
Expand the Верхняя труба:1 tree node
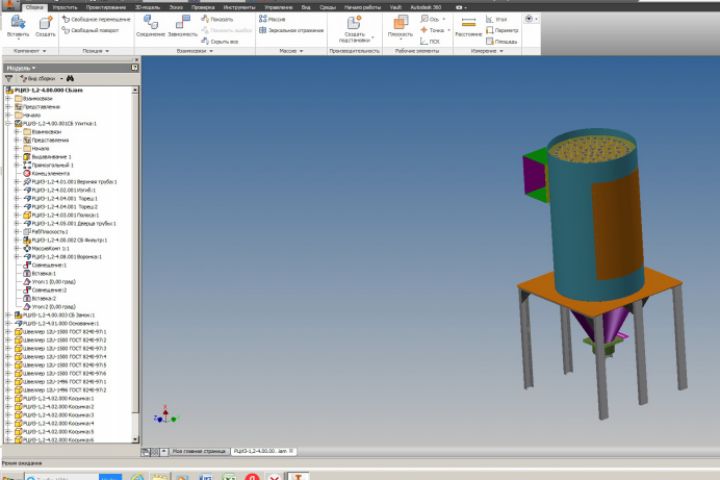(17, 182)
